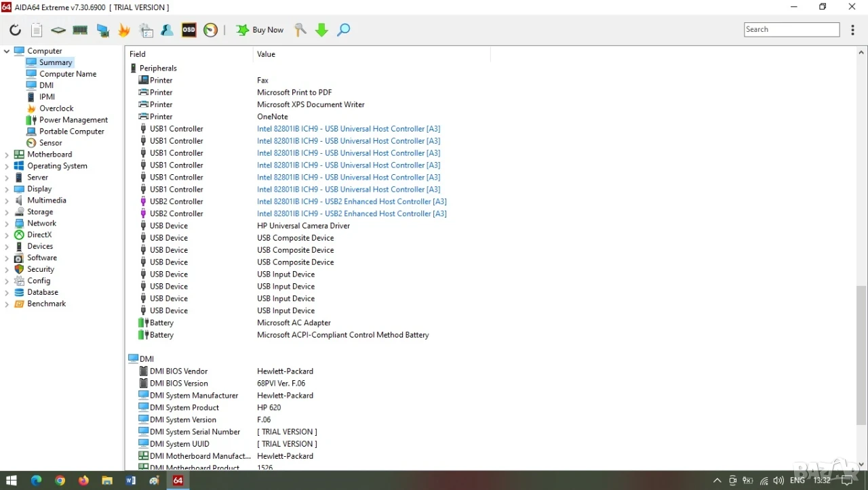Click the monitor diagnostics toolbar icon

click(x=102, y=30)
